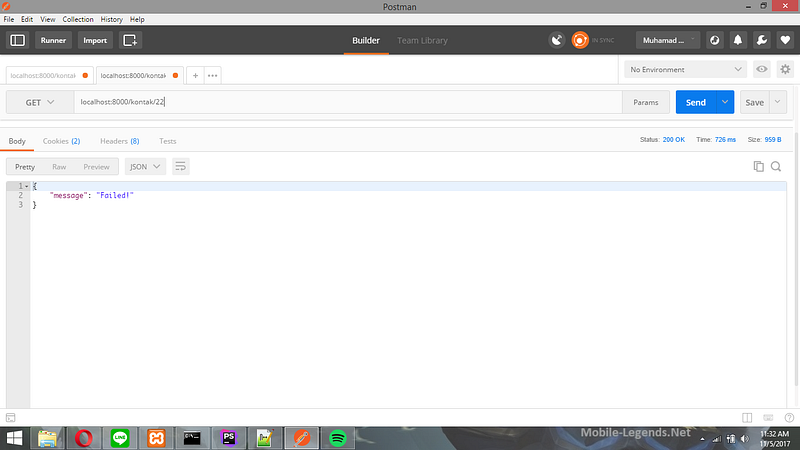Viewport: 800px width, 450px height.
Task: Click the interceptor satellite icon
Action: (x=557, y=40)
